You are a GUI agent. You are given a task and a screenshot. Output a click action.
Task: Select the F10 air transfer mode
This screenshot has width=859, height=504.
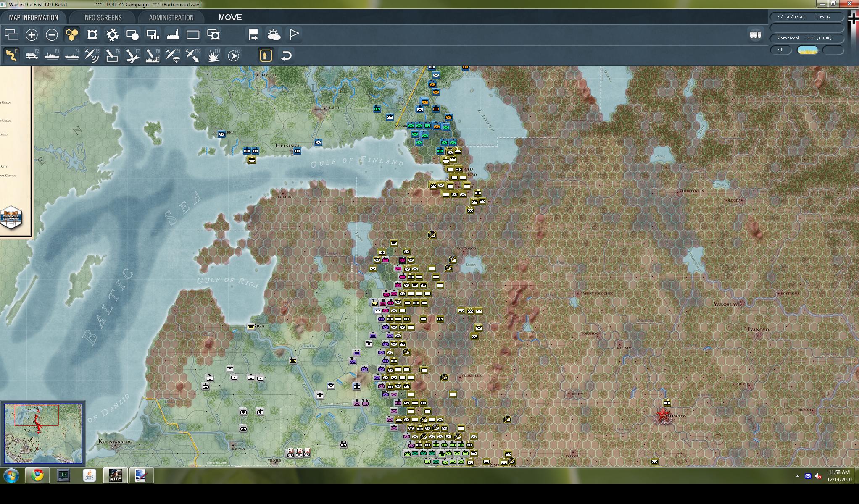pyautogui.click(x=193, y=55)
